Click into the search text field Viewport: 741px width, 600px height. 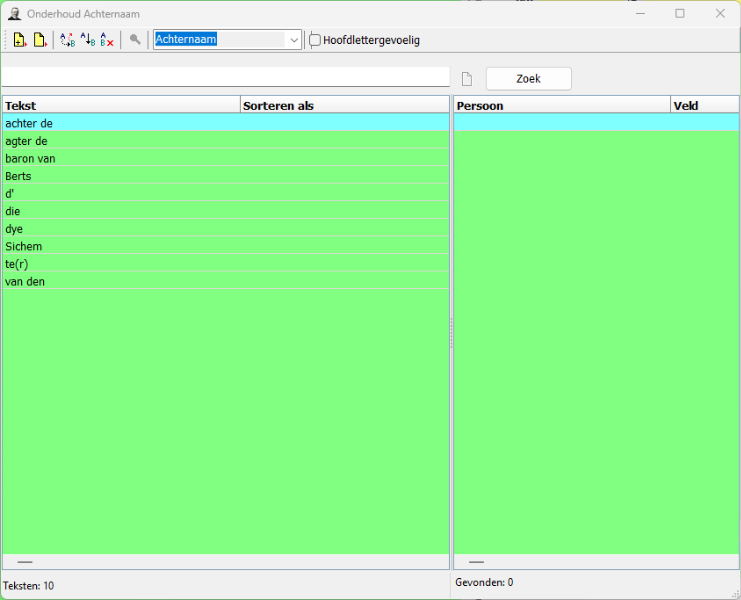[x=225, y=77]
